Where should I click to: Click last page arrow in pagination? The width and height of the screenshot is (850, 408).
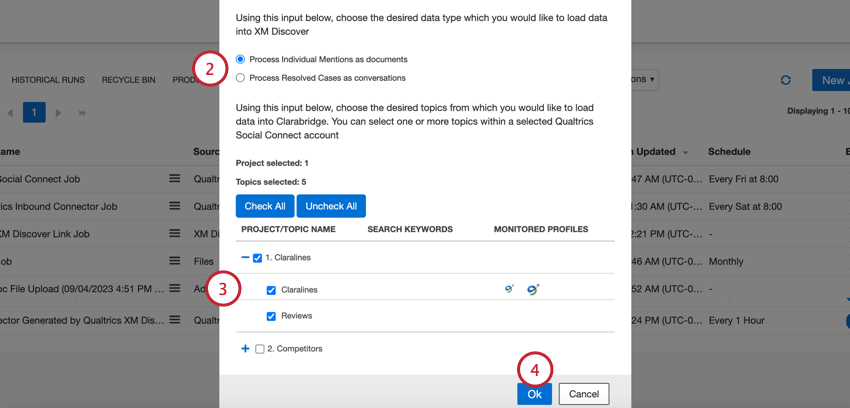click(82, 113)
